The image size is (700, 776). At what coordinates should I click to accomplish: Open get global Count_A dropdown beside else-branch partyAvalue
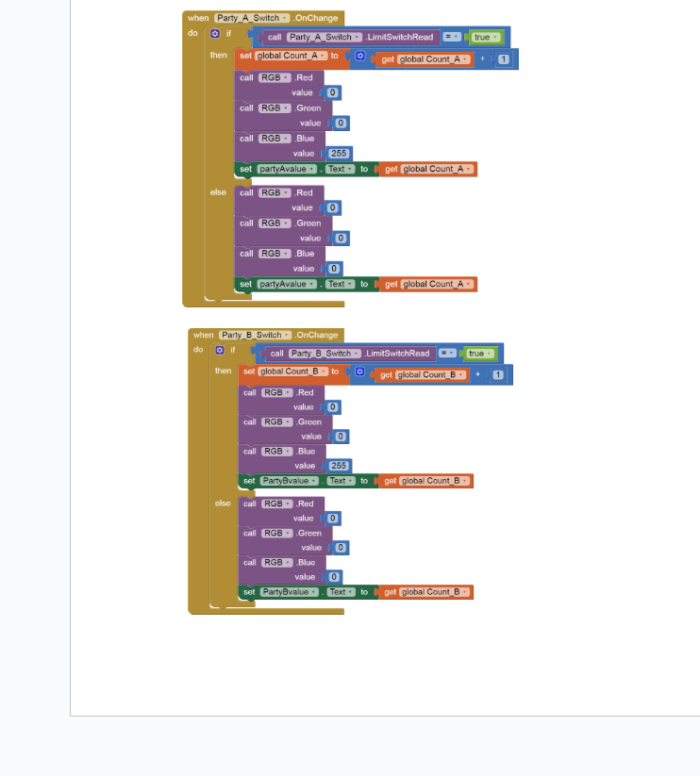tap(437, 284)
